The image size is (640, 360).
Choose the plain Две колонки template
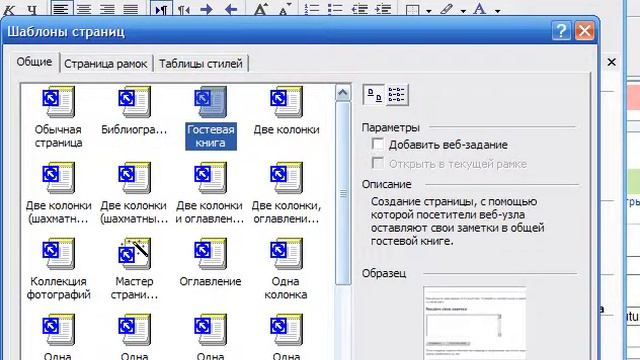(286, 111)
